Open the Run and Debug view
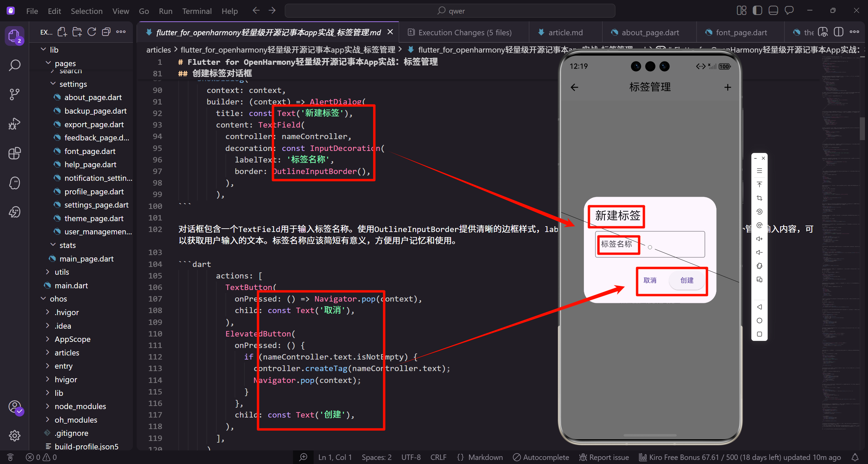 click(x=14, y=124)
